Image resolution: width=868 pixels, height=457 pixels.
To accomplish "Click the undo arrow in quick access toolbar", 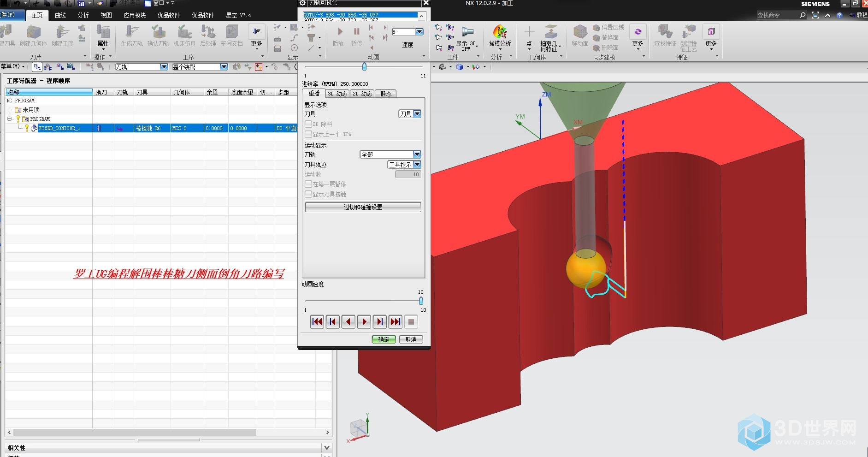I will click(17, 3).
